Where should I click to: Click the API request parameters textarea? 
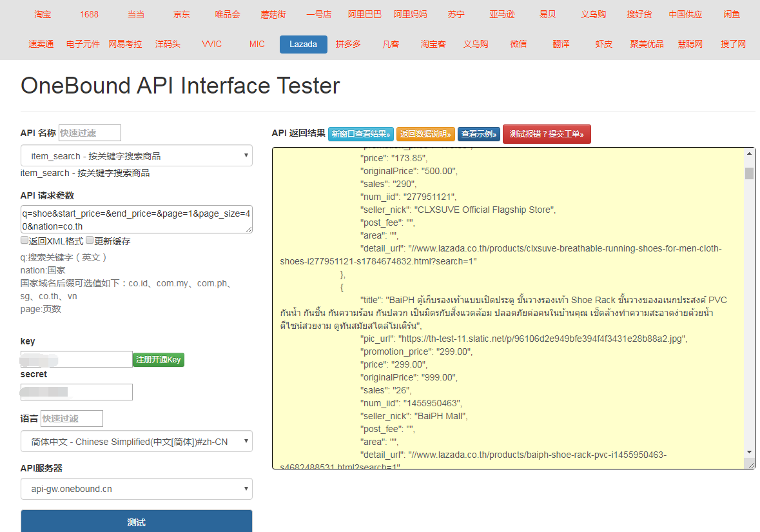tap(136, 220)
